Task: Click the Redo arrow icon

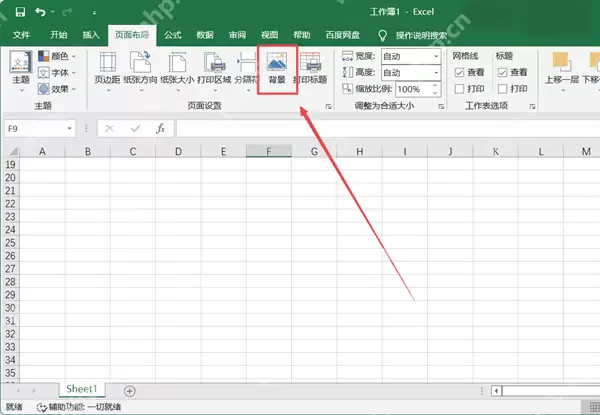Action: (67, 12)
